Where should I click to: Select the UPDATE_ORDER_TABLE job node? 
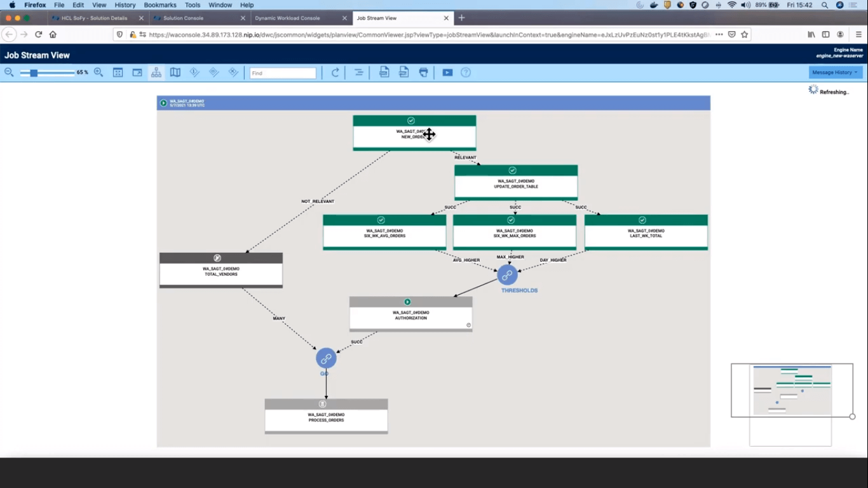point(515,184)
